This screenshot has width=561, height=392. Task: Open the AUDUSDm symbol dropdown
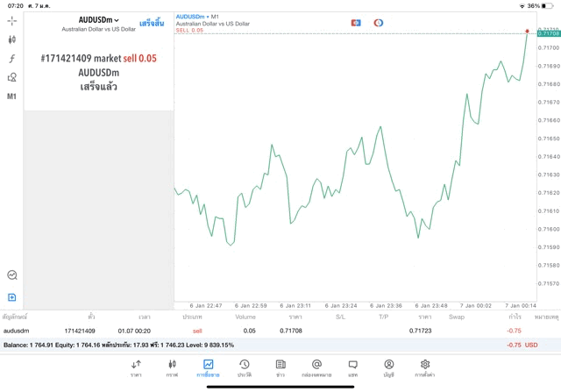click(x=99, y=20)
